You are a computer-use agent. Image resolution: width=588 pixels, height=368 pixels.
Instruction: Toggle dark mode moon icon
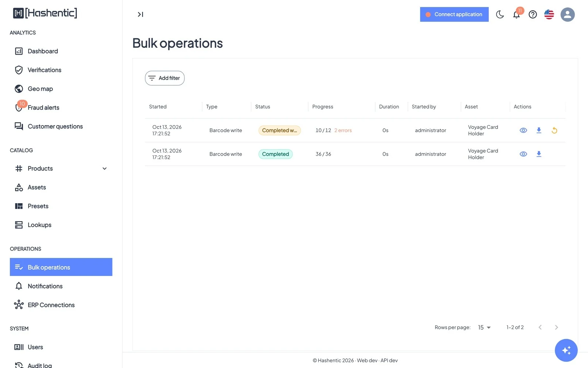(x=500, y=14)
